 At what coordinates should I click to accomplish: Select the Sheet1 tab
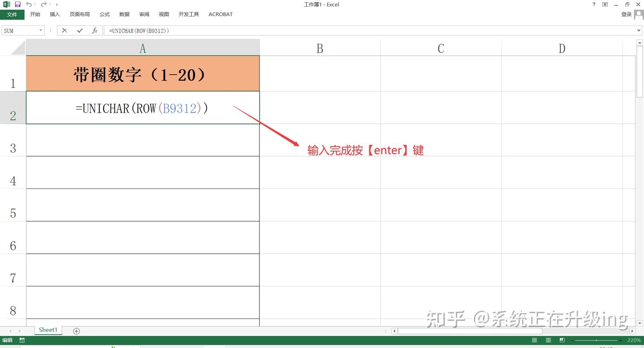click(48, 330)
